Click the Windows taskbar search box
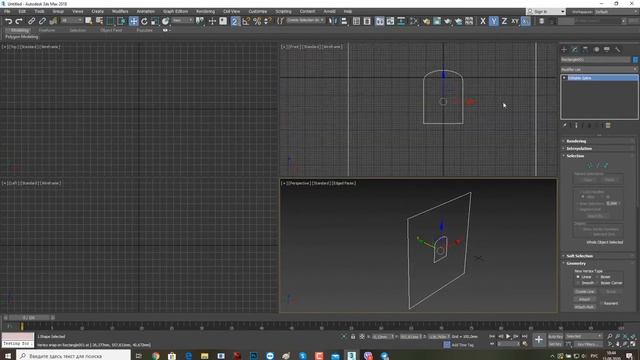Screen dimensions: 640x360 [x=74, y=356]
